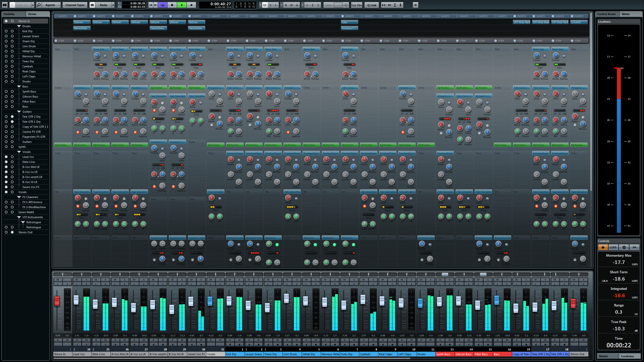Open the DeEsser insert on Lead Voc

[81, 22]
